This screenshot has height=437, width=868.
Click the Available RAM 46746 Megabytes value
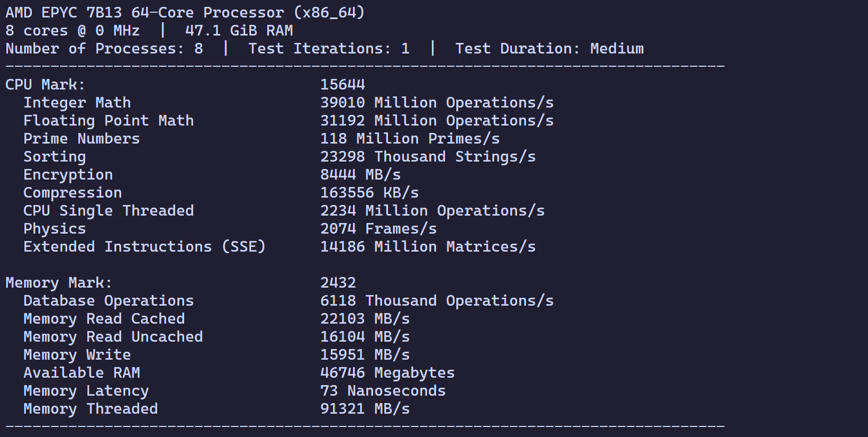tap(387, 373)
